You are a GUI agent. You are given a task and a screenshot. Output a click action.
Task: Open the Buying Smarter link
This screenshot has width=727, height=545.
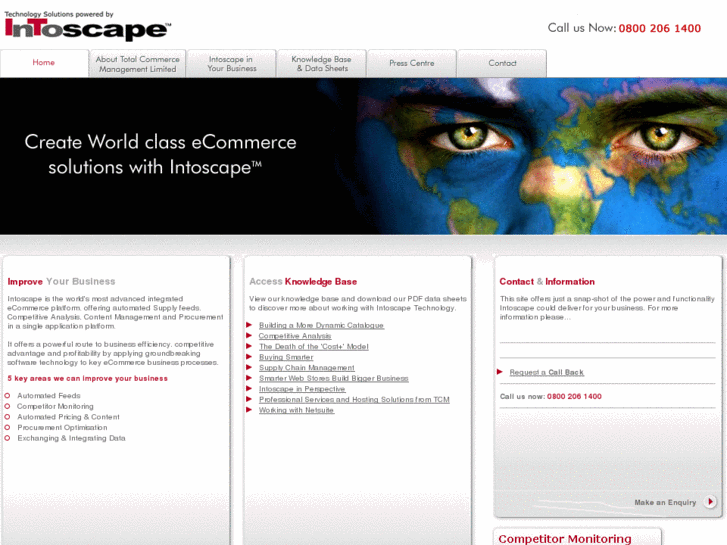[x=286, y=357]
